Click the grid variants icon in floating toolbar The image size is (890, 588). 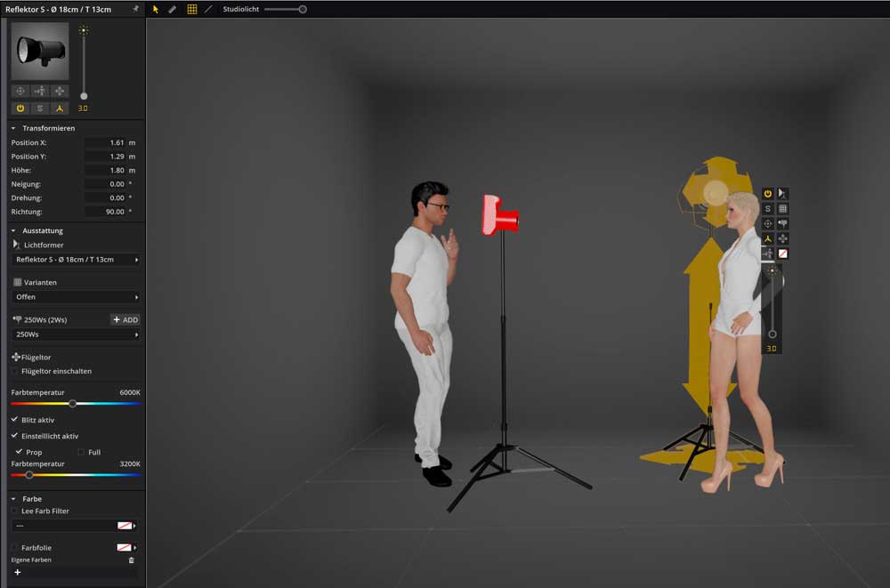[x=782, y=209]
